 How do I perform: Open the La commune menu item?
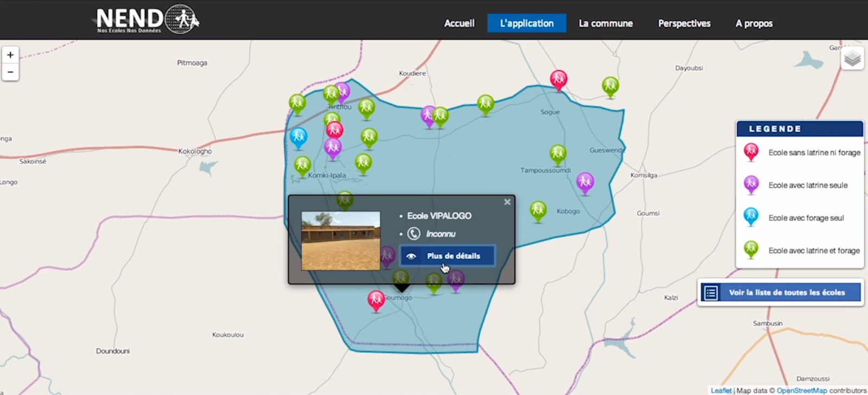point(605,23)
